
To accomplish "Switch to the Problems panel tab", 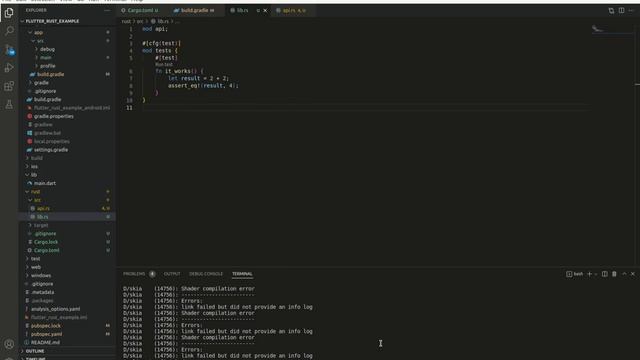I will coord(134,274).
